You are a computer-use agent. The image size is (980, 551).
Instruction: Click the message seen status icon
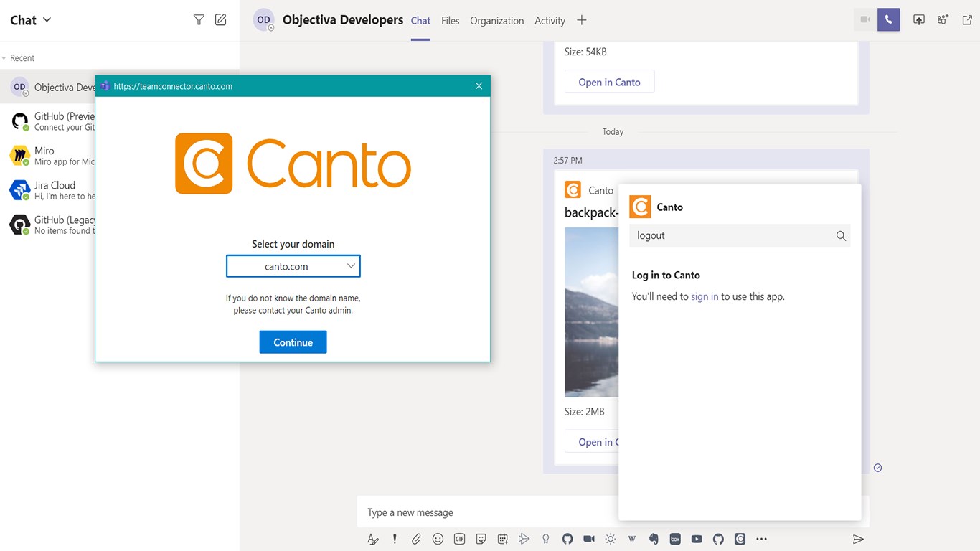click(x=877, y=468)
